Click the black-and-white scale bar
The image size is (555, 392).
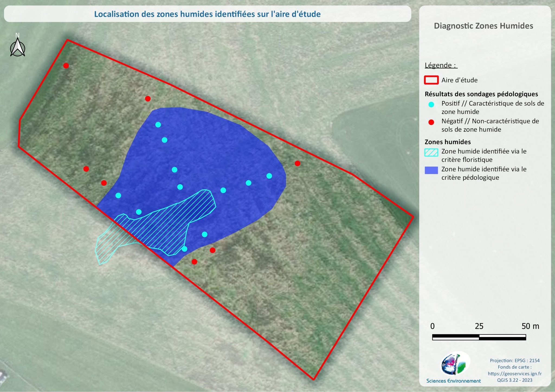[479, 337]
